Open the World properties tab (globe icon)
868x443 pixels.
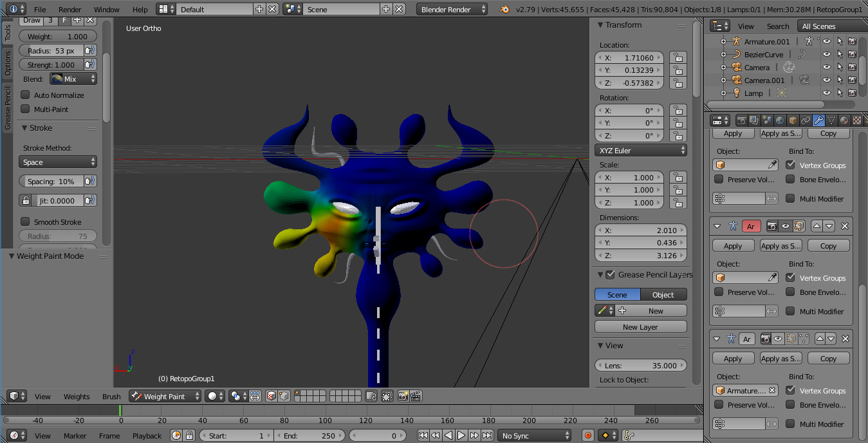coord(780,120)
